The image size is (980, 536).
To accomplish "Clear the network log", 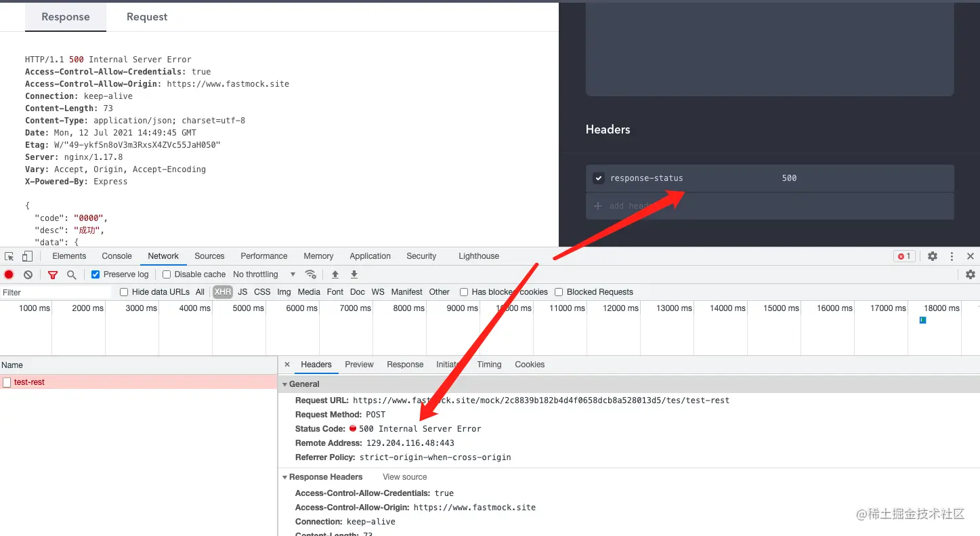I will point(28,274).
